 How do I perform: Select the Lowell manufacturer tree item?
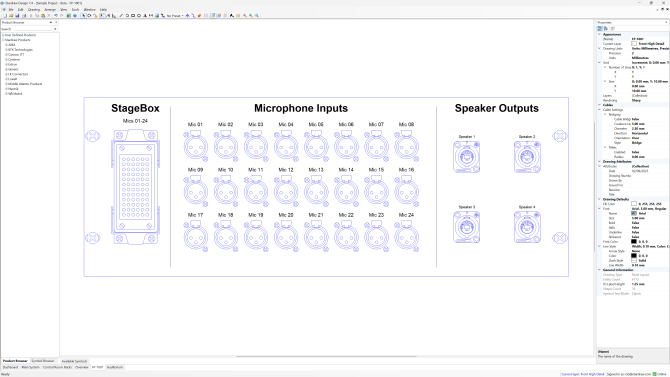click(13, 79)
